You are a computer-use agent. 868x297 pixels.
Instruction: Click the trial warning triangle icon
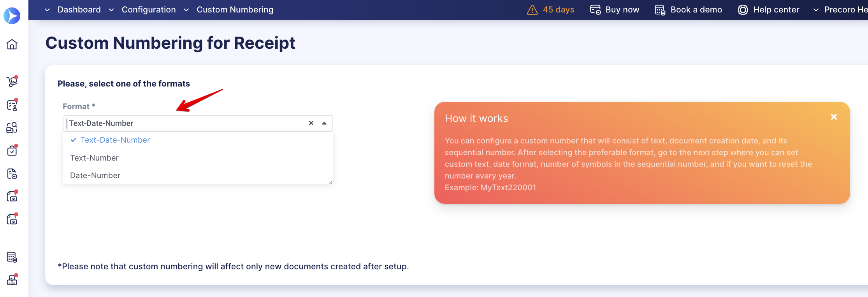(532, 10)
